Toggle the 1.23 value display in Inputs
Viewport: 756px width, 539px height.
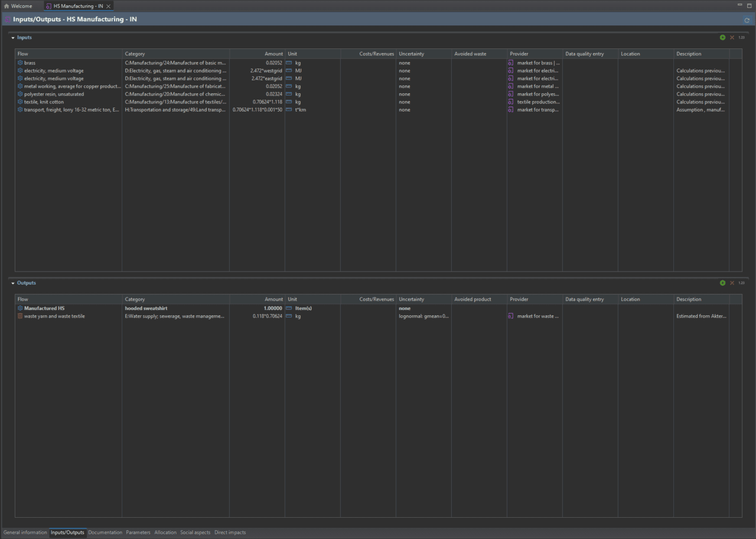click(741, 37)
